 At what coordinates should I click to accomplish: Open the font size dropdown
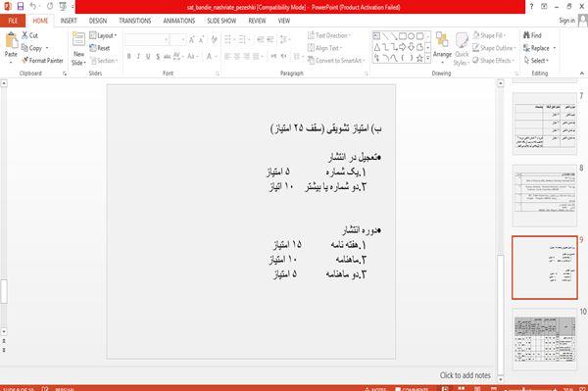(x=182, y=39)
